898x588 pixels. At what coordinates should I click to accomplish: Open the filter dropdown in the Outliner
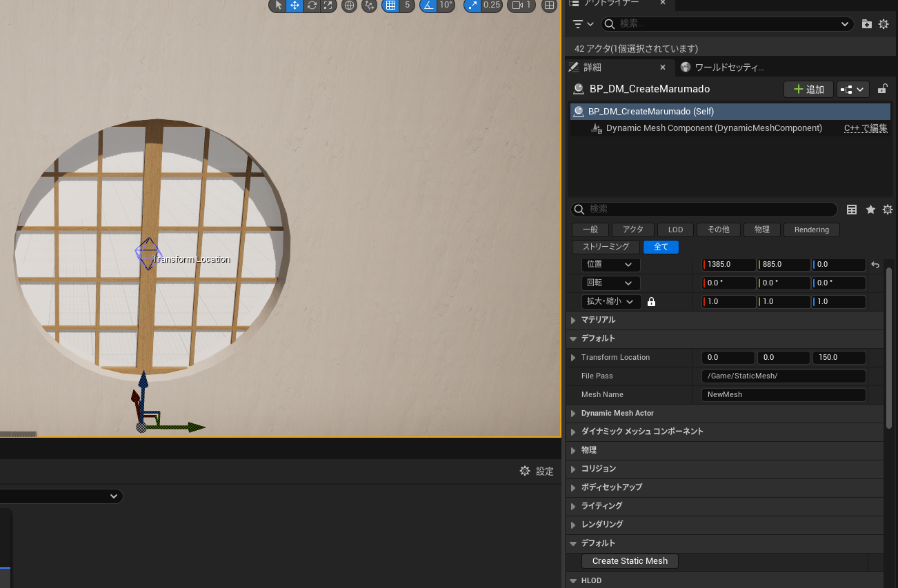click(581, 23)
